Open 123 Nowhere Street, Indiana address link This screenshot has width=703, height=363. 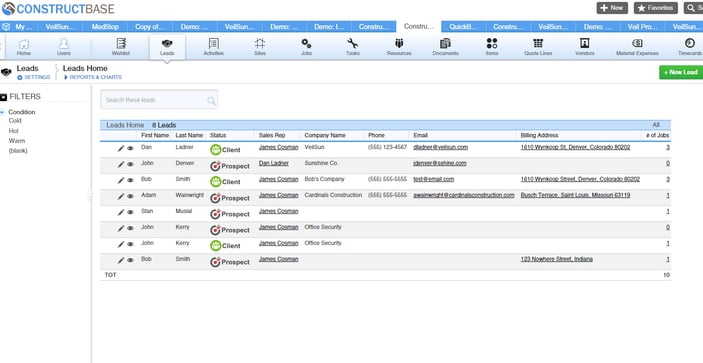click(556, 259)
